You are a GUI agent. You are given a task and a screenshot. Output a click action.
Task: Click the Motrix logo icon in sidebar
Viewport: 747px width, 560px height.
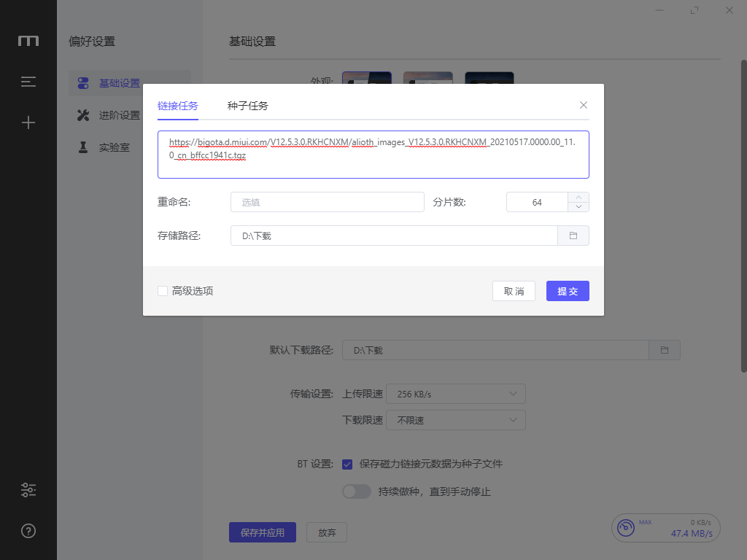click(28, 41)
